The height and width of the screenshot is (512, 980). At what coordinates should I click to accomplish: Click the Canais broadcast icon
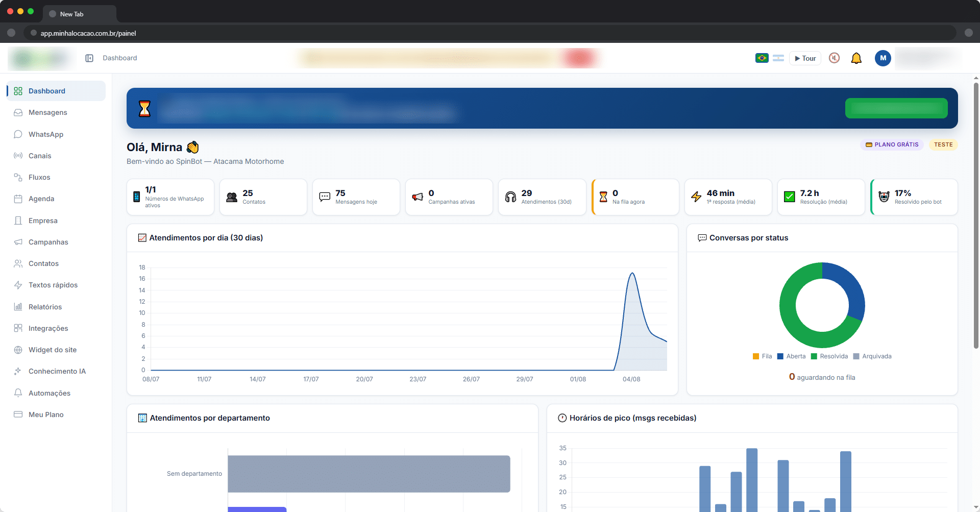tap(18, 156)
